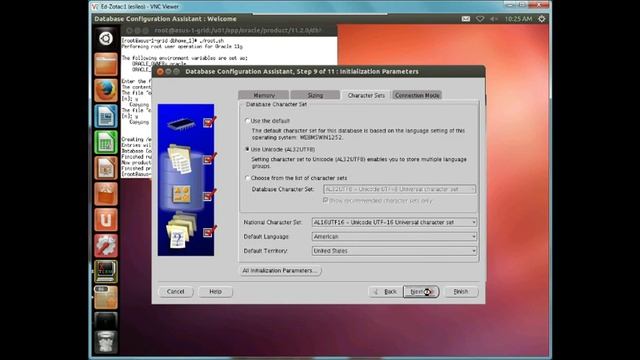This screenshot has height=360, width=640.
Task: Open the National Character Set dropdown
Action: pyautogui.click(x=394, y=222)
